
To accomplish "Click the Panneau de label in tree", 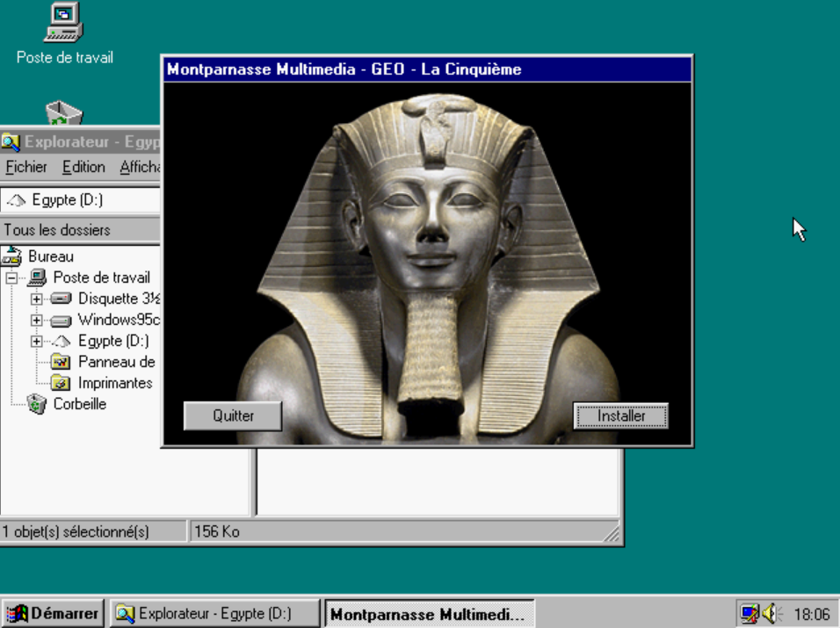I will (x=117, y=363).
